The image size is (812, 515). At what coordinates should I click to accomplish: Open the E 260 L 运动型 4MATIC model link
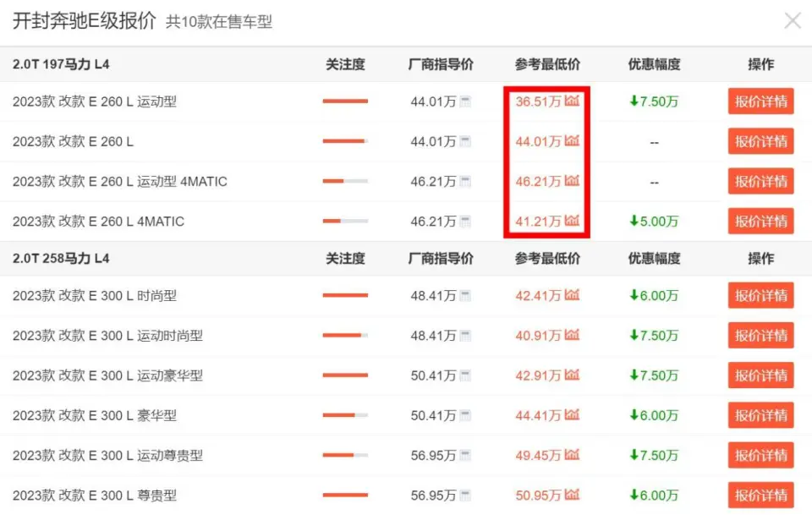(120, 181)
